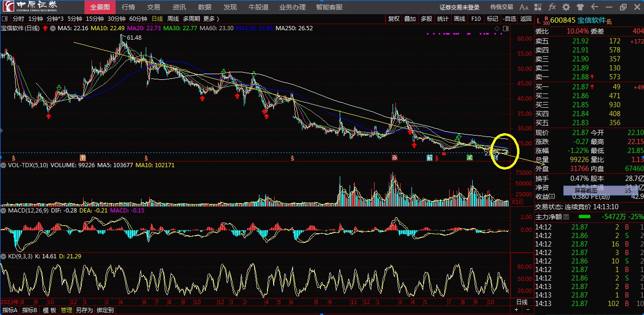Select the 多周期 multi-period view
The width and height of the screenshot is (644, 315).
tap(191, 19)
